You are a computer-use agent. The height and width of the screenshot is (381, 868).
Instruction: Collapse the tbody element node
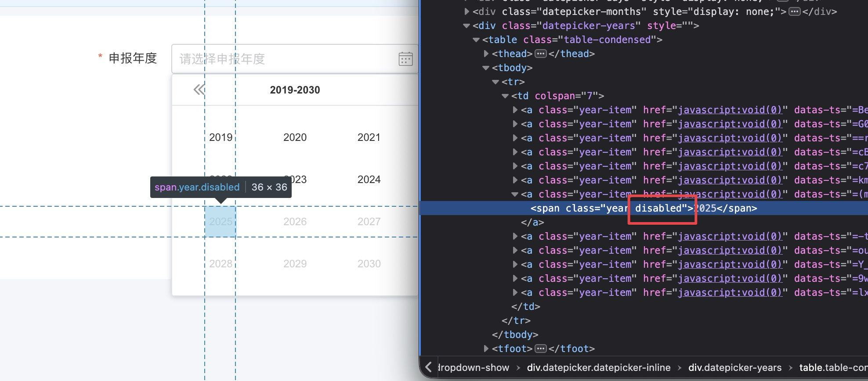click(486, 68)
